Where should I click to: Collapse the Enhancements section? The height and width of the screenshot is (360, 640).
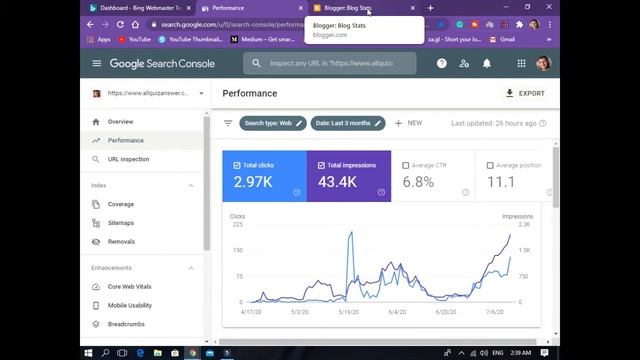[x=191, y=268]
